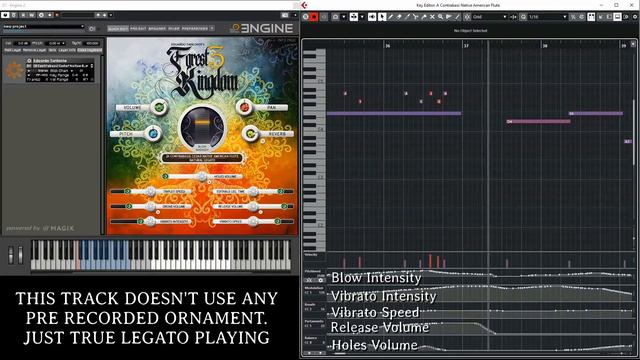Toggle the green button on Vibrato Intensity slider
The image size is (640, 360).
(x=140, y=221)
